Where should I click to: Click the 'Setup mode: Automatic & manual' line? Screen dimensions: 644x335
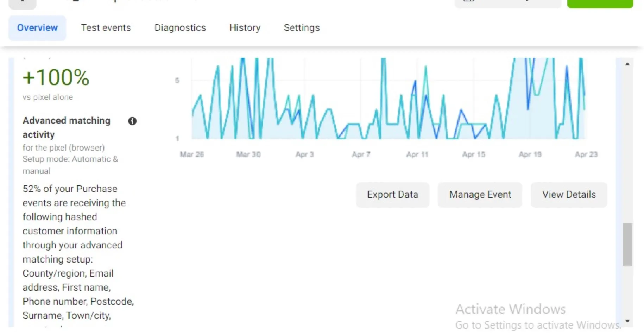70,165
